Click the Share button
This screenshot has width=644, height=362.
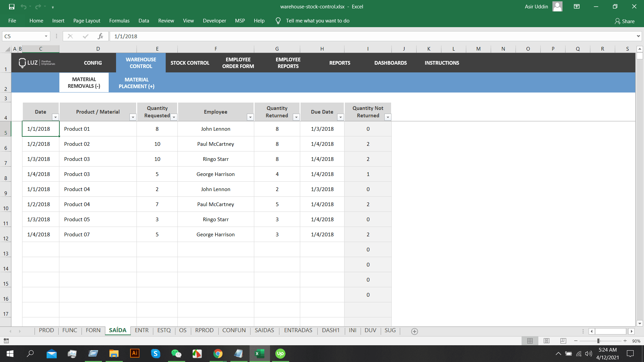click(625, 21)
